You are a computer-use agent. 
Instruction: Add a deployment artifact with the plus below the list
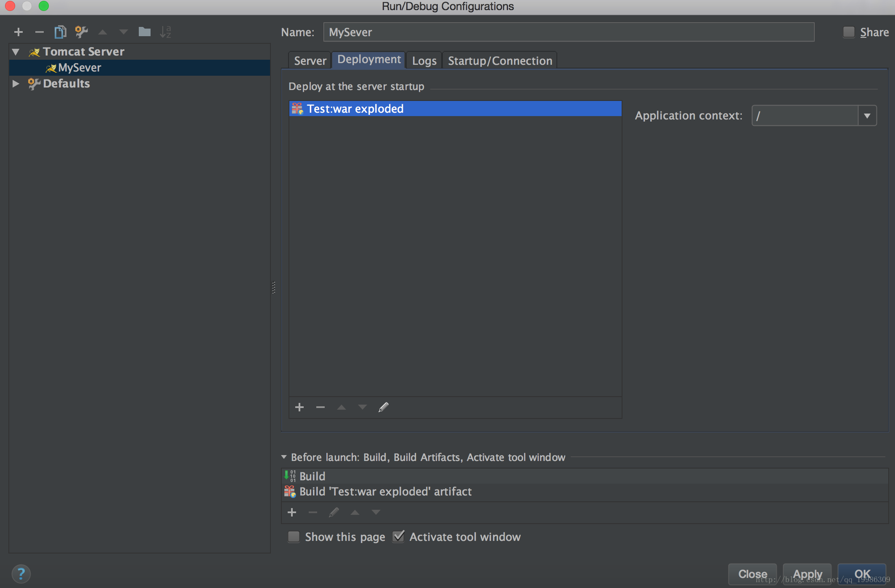[299, 407]
